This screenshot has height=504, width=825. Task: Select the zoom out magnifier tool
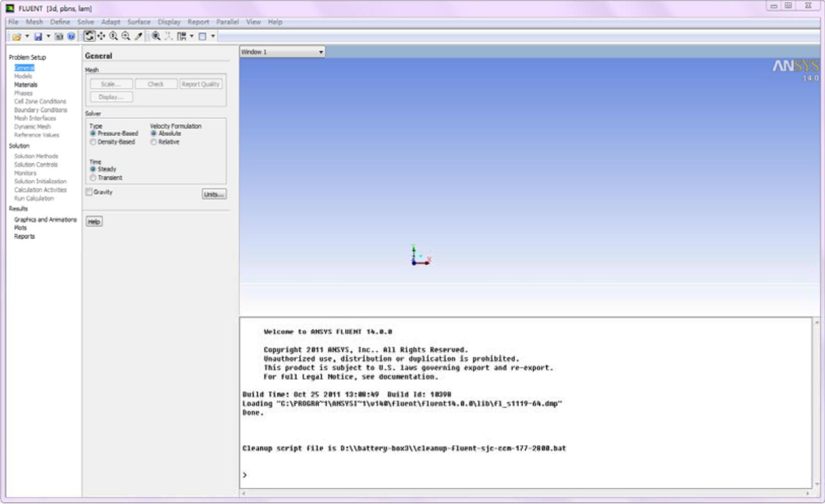pos(126,36)
